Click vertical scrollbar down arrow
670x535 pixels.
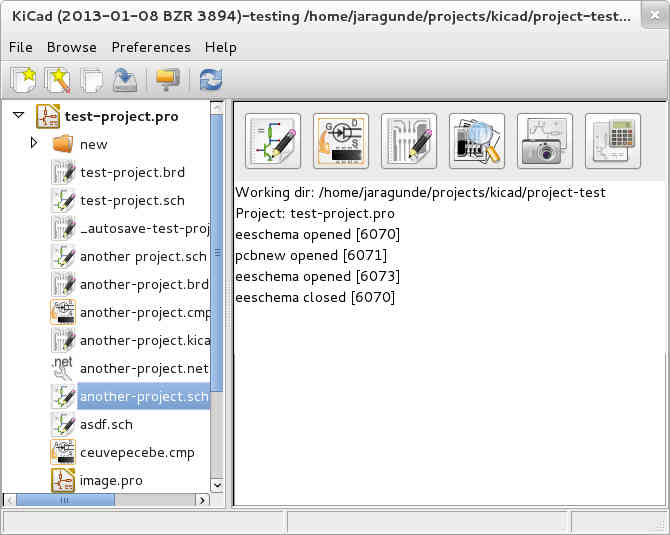tap(217, 485)
